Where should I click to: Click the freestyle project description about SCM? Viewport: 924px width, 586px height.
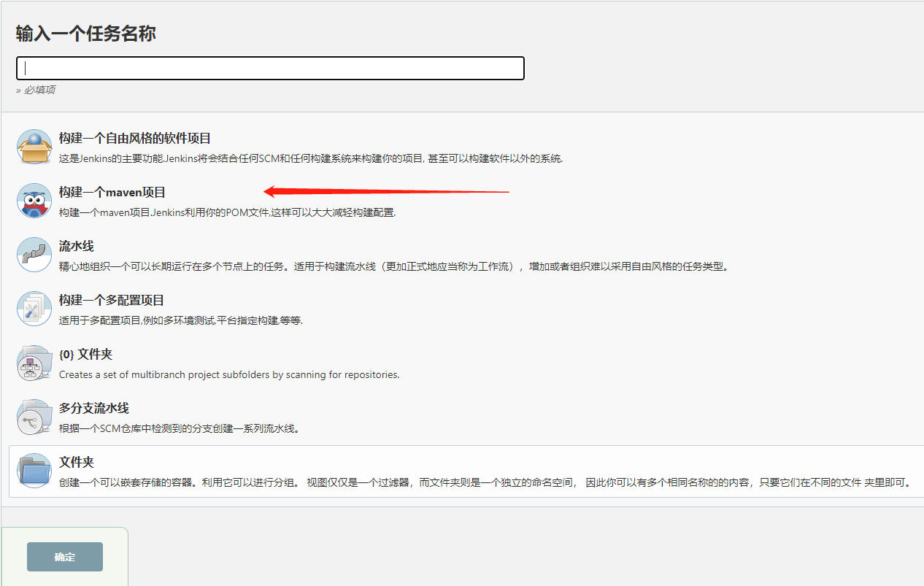click(311, 158)
